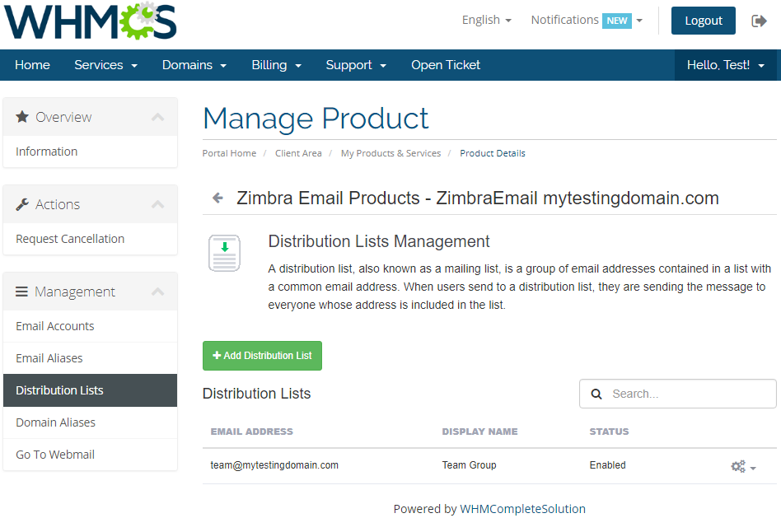Click Request Cancellation in the sidebar
781x532 pixels.
pos(90,239)
